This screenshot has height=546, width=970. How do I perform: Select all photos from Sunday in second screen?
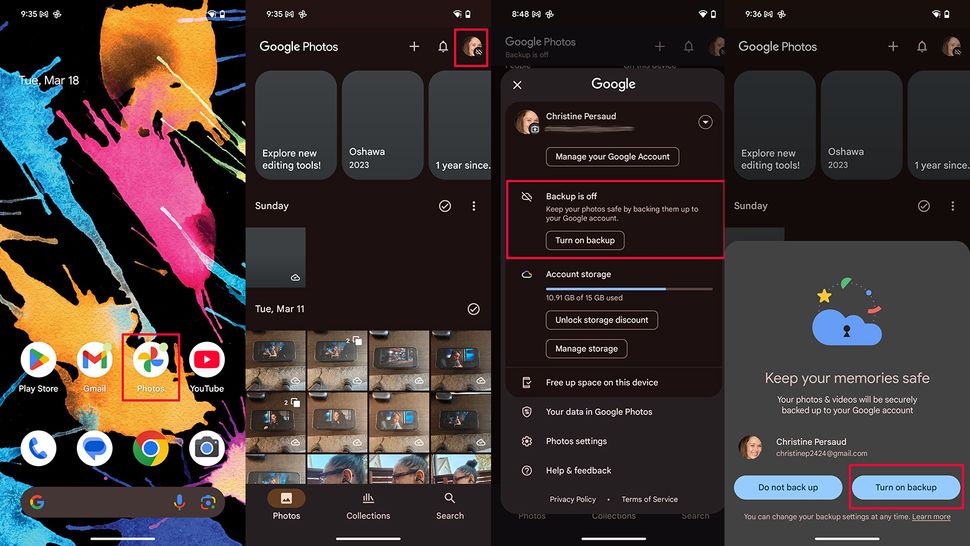click(x=445, y=206)
